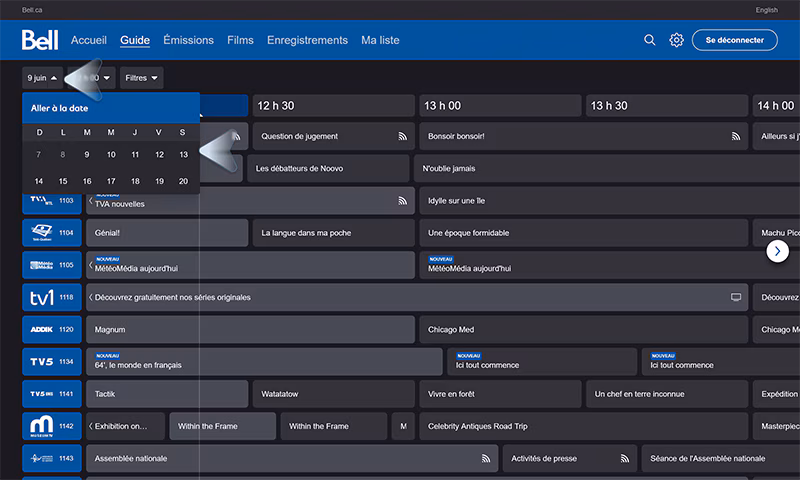Open Vivre en forêt program

point(501,394)
